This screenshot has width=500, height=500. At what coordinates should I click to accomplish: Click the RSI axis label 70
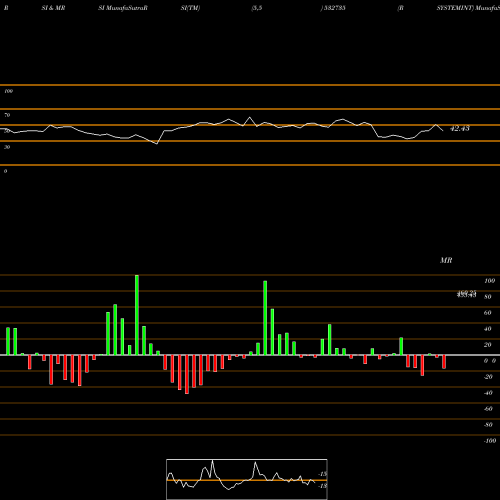click(7, 115)
